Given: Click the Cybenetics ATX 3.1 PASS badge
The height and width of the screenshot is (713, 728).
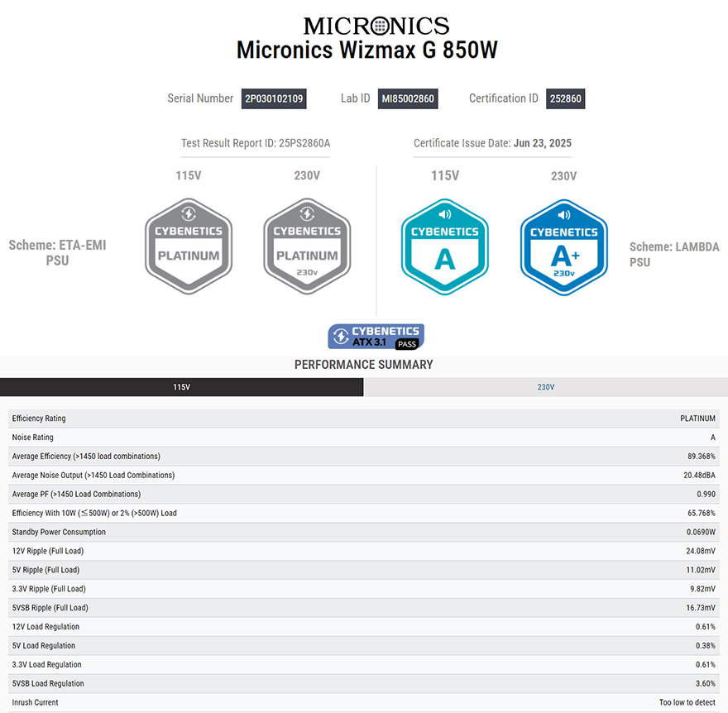Looking at the screenshot, I should tap(376, 337).
